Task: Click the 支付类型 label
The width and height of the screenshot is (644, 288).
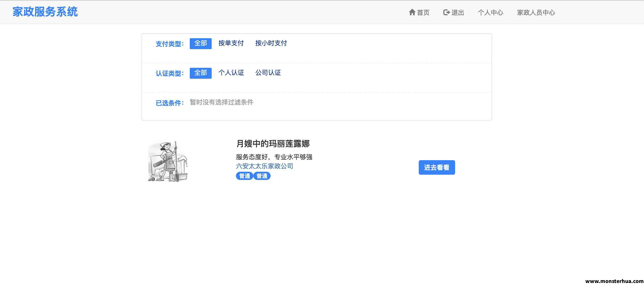Action: click(170, 44)
